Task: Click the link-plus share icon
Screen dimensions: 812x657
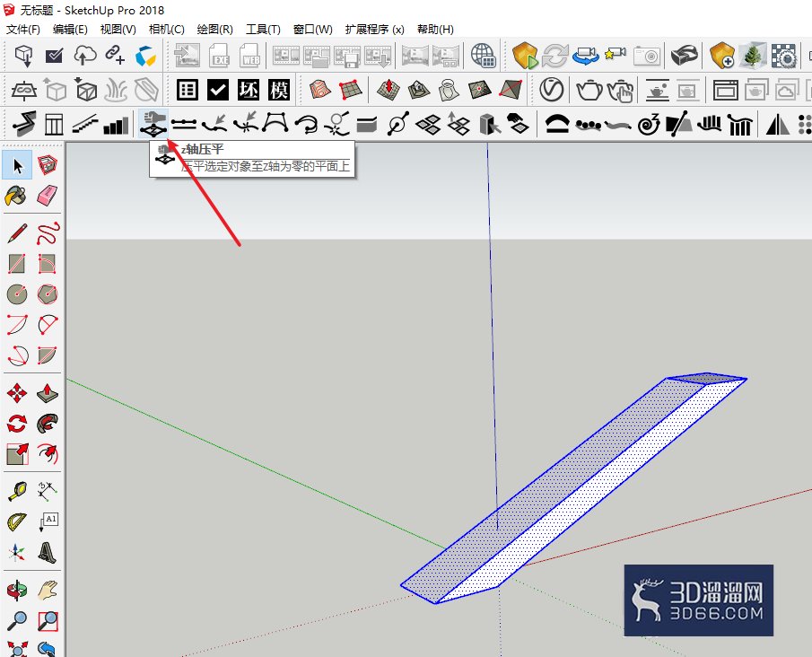Action: click(x=115, y=55)
